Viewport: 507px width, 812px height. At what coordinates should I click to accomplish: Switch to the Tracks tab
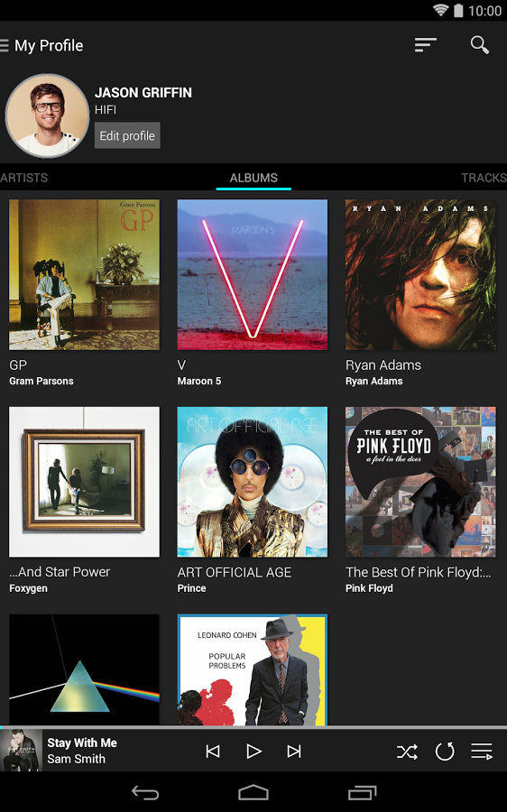pos(484,178)
